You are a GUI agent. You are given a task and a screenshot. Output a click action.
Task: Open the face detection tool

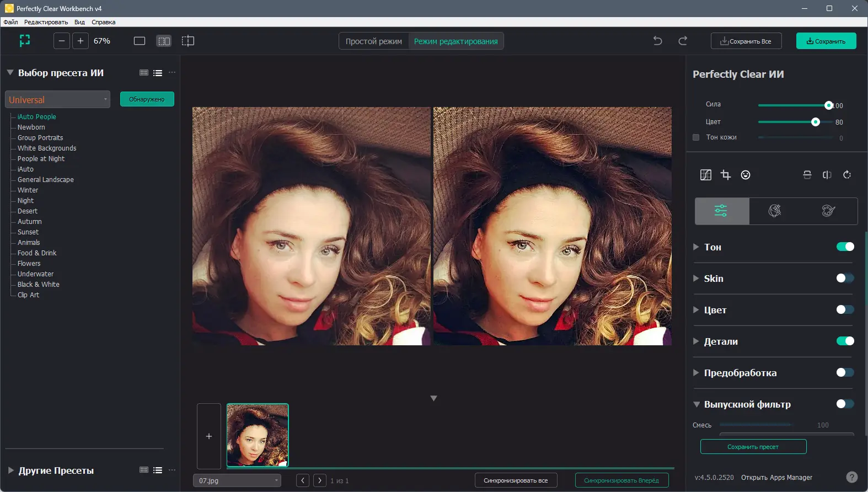[746, 175]
